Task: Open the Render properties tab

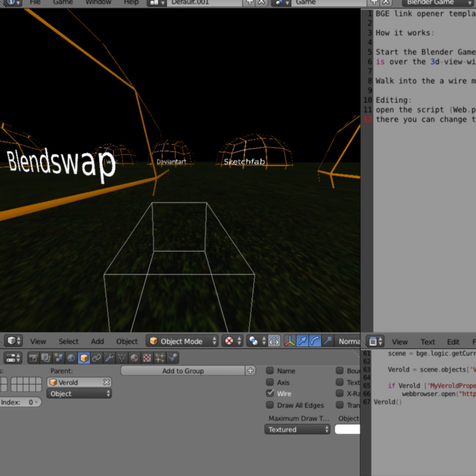Action: (33, 358)
